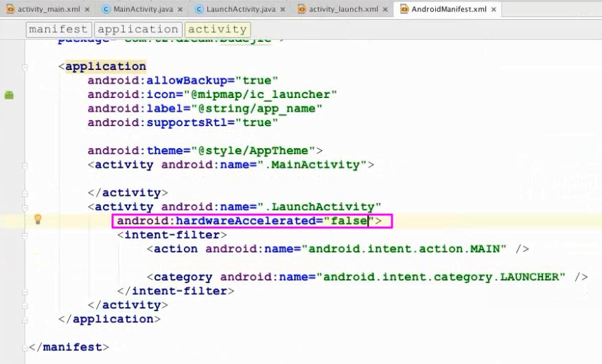Open the activity_launch.xml editor tab
Viewport: 602px width, 364px height.
click(343, 9)
